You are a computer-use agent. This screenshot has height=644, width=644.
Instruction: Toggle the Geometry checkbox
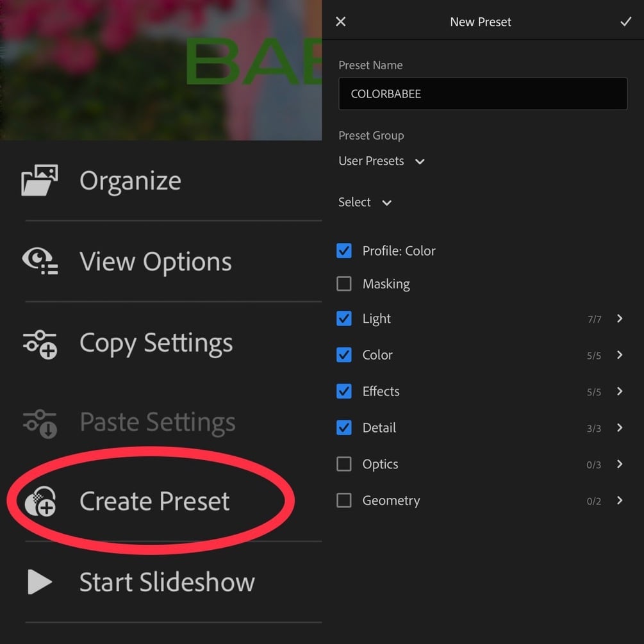[344, 500]
